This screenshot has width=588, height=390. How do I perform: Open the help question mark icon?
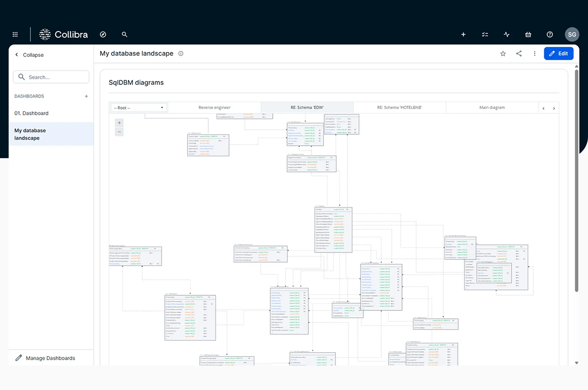[550, 34]
